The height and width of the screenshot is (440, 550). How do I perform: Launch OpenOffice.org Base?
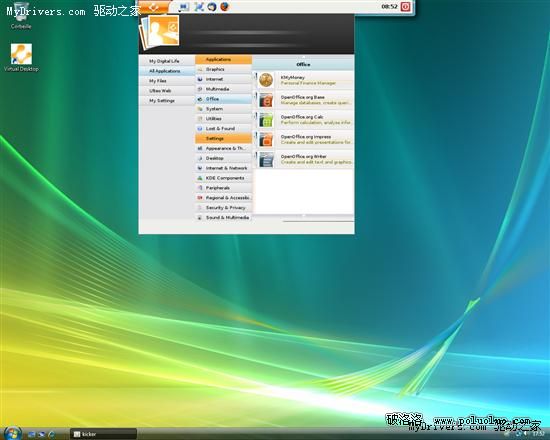(304, 100)
